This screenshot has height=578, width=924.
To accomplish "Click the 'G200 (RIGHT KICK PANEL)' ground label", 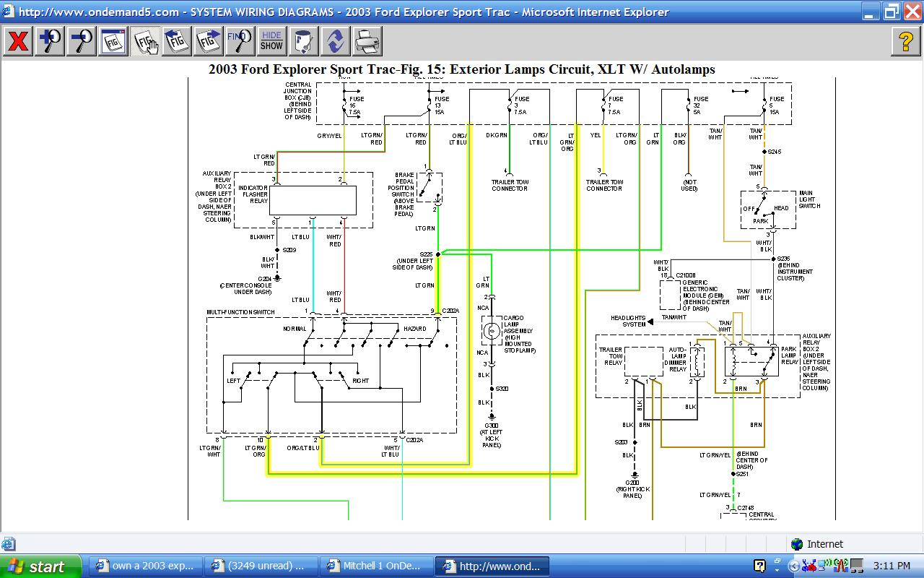I will point(632,488).
